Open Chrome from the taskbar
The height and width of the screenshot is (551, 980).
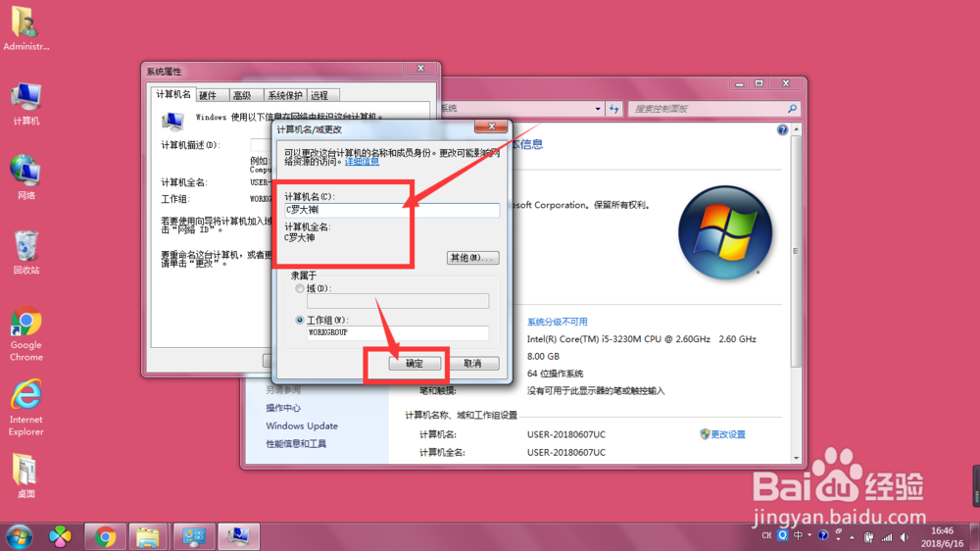pos(105,537)
